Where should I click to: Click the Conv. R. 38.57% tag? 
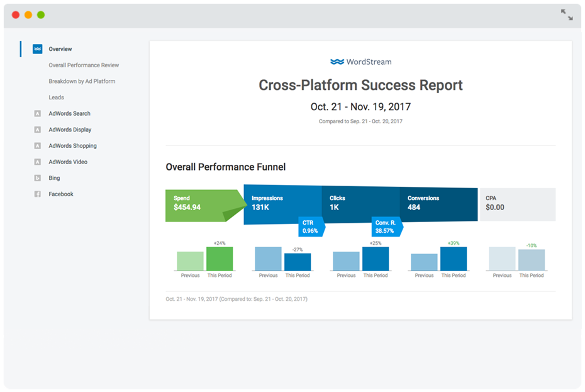(386, 227)
